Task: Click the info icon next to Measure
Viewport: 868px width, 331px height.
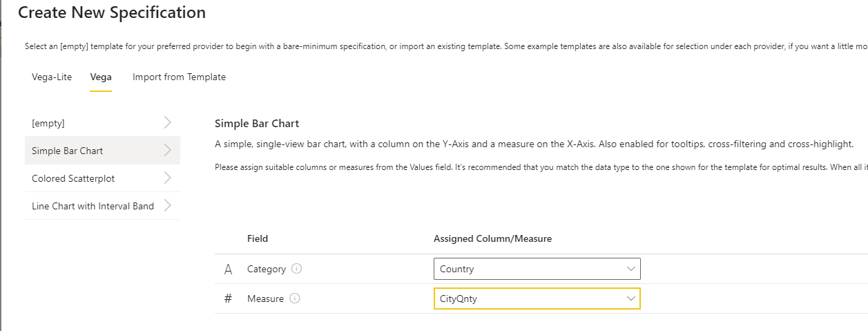Action: (x=295, y=299)
